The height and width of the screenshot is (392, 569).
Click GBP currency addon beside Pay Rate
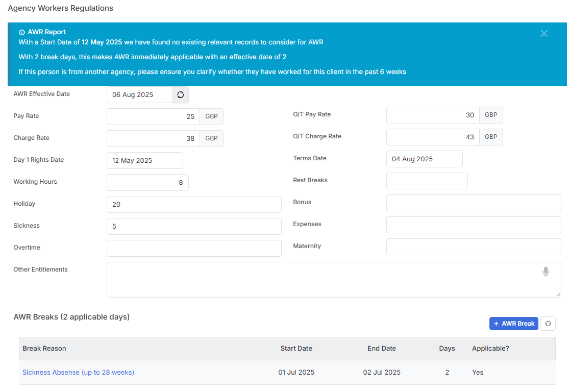(x=212, y=116)
